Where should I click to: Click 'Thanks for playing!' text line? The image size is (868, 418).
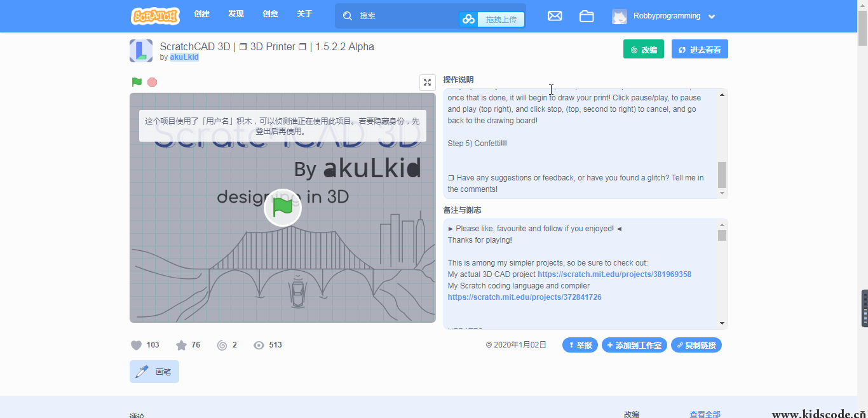pos(480,240)
